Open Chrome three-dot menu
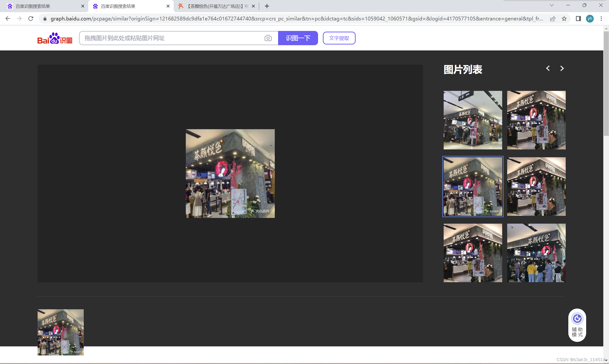 pyautogui.click(x=601, y=19)
